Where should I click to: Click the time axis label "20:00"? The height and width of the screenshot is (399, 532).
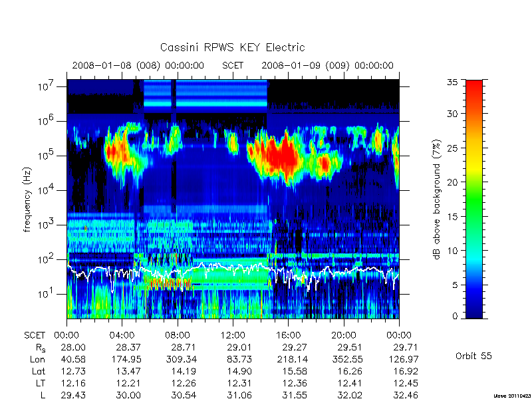(x=344, y=335)
